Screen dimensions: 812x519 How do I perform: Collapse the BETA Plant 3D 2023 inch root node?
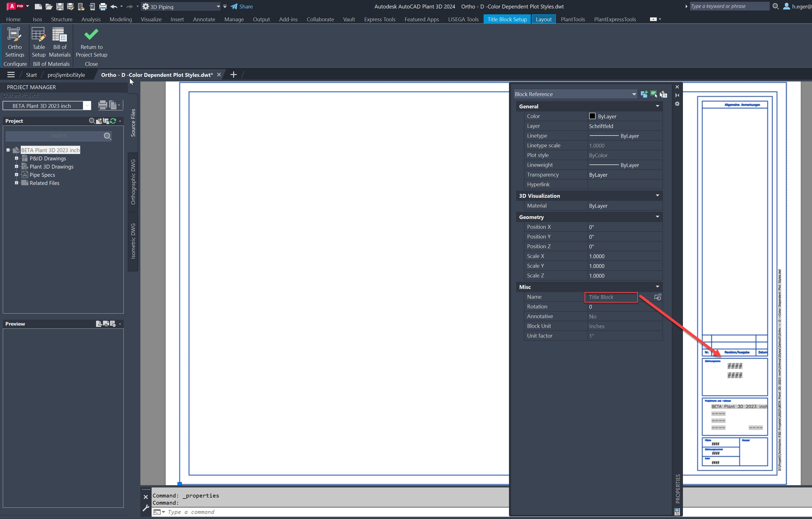(8, 150)
